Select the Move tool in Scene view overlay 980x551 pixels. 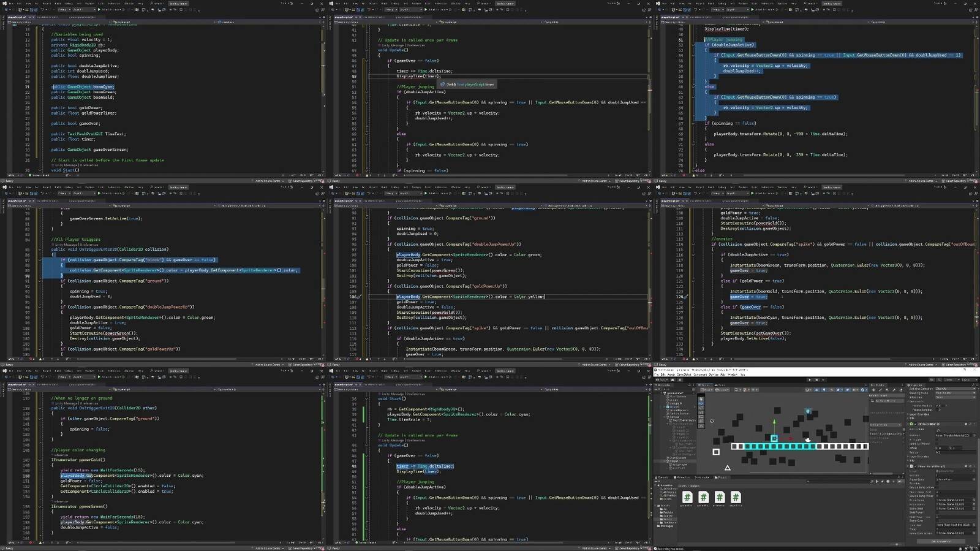(701, 403)
